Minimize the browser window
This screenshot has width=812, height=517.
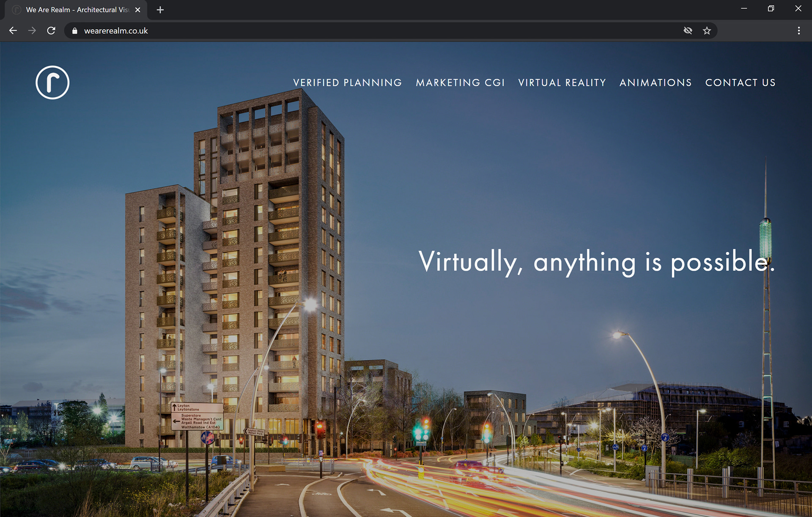[744, 8]
